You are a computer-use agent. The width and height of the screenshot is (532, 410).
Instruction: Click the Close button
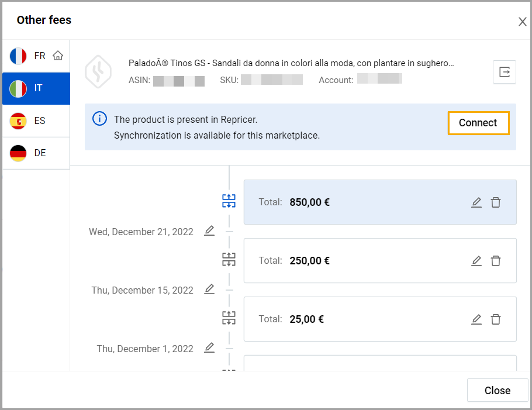pyautogui.click(x=498, y=390)
